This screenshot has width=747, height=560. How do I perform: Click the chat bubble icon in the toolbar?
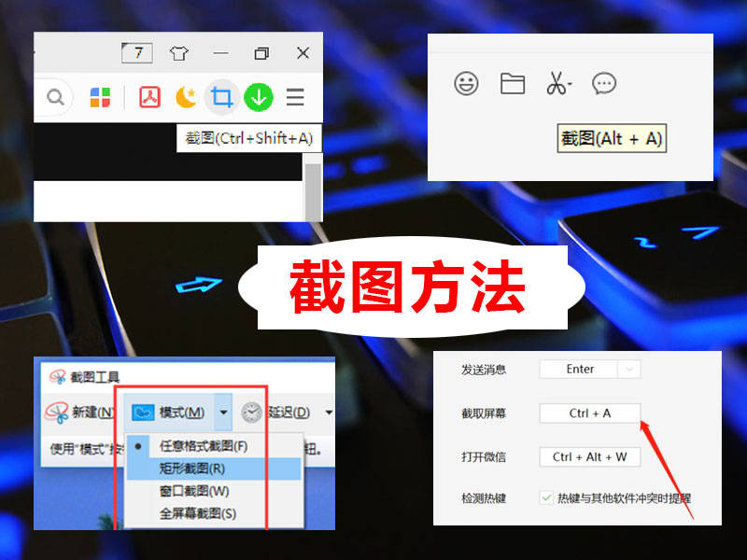click(604, 83)
